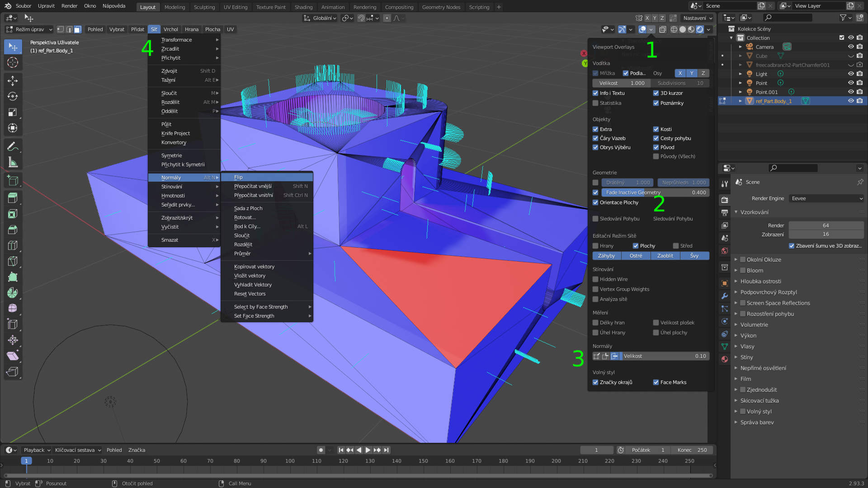
Task: Switch to face select mode icon
Action: tap(77, 29)
